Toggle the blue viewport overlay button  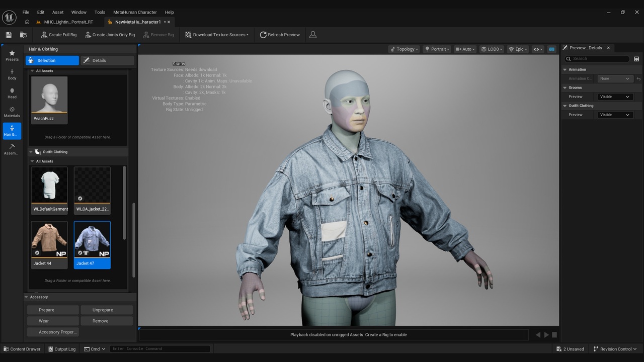(x=552, y=49)
